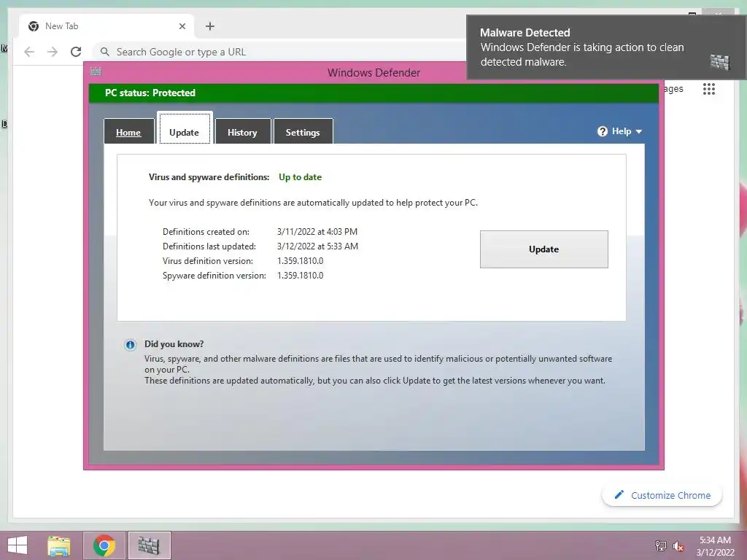Open the Windows Start menu
The height and width of the screenshot is (560, 747).
18,545
